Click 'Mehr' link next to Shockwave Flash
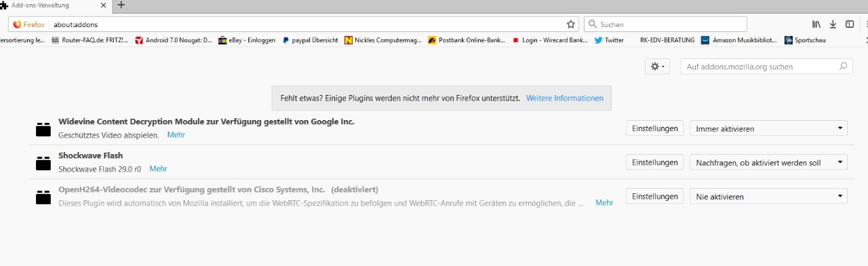Screen dimensions: 868x266 pos(158,169)
